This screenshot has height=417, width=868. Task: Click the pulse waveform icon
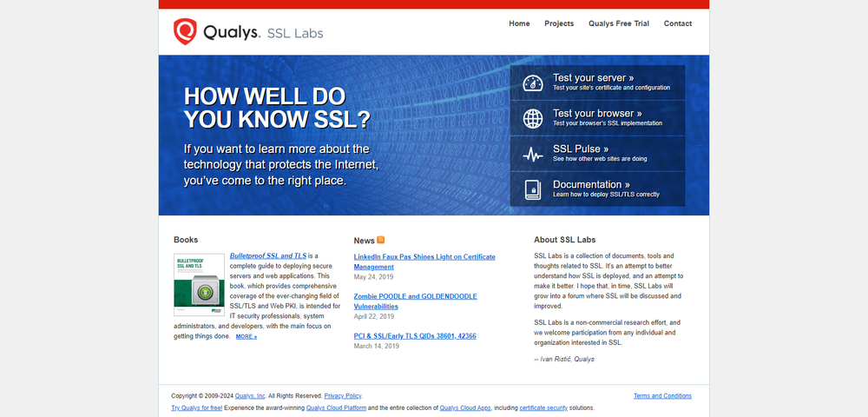pyautogui.click(x=533, y=154)
